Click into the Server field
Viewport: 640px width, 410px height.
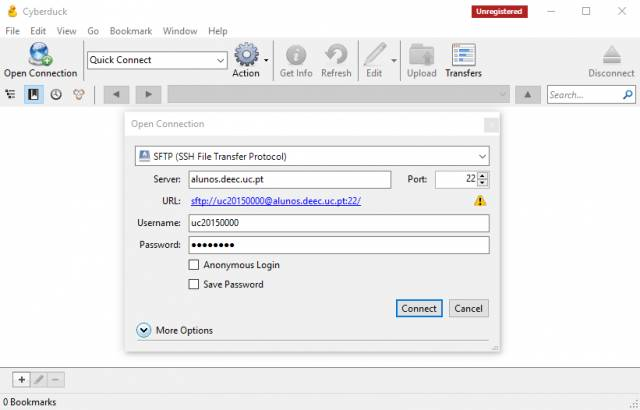coord(290,180)
